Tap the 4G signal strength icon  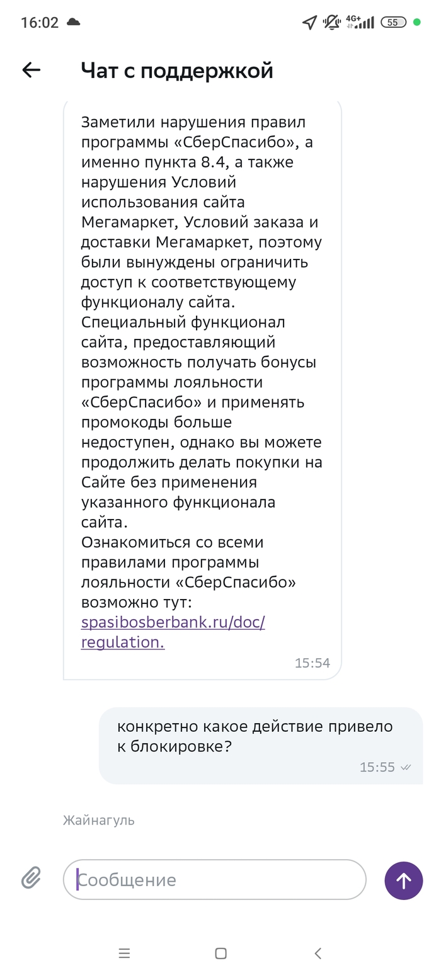click(x=359, y=23)
